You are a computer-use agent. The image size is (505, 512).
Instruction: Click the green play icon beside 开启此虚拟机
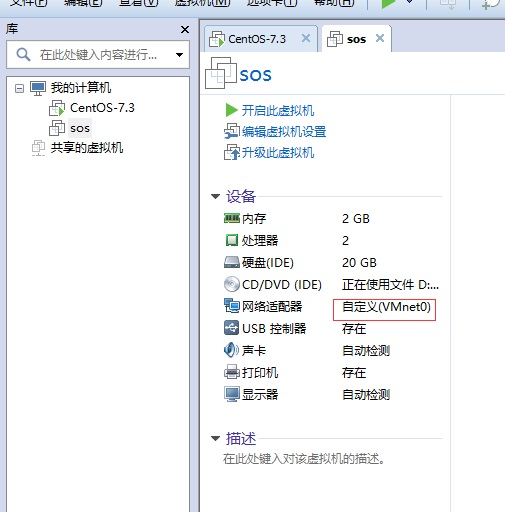click(x=231, y=110)
